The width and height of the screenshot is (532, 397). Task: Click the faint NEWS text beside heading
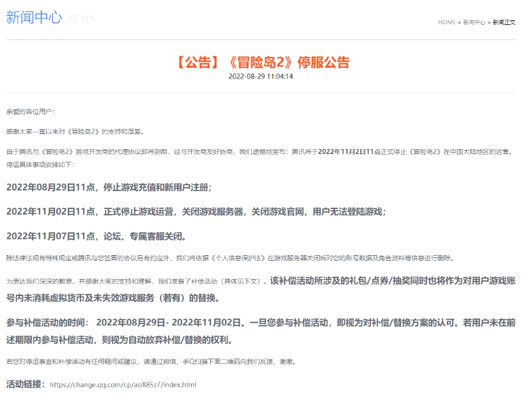(x=81, y=19)
